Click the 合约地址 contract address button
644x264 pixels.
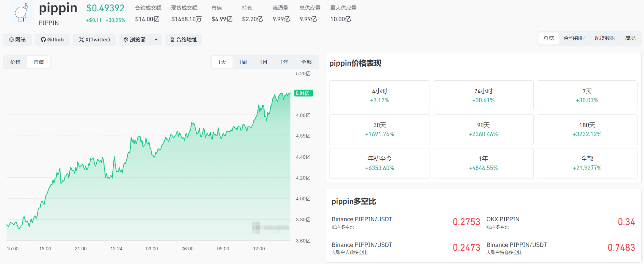tap(184, 40)
